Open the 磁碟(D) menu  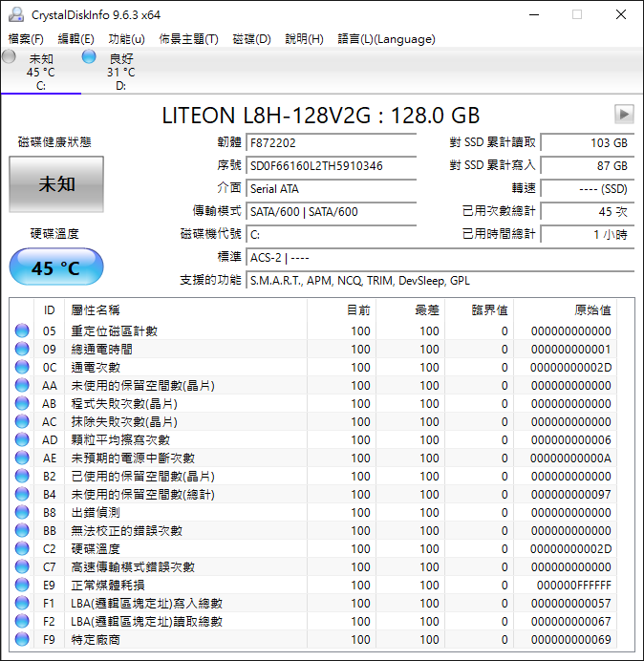252,39
